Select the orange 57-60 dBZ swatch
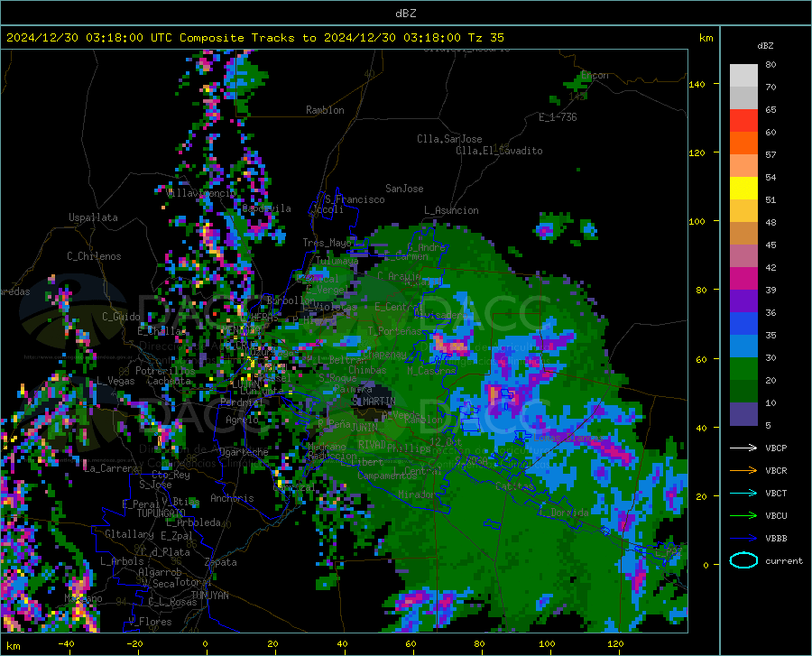Image resolution: width=812 pixels, height=656 pixels. [x=743, y=143]
